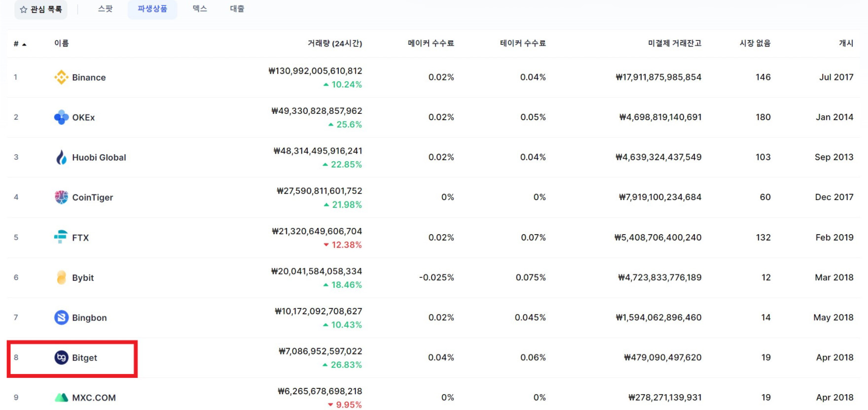Open the FTX exchange link
This screenshot has height=410, width=868.
(80, 238)
